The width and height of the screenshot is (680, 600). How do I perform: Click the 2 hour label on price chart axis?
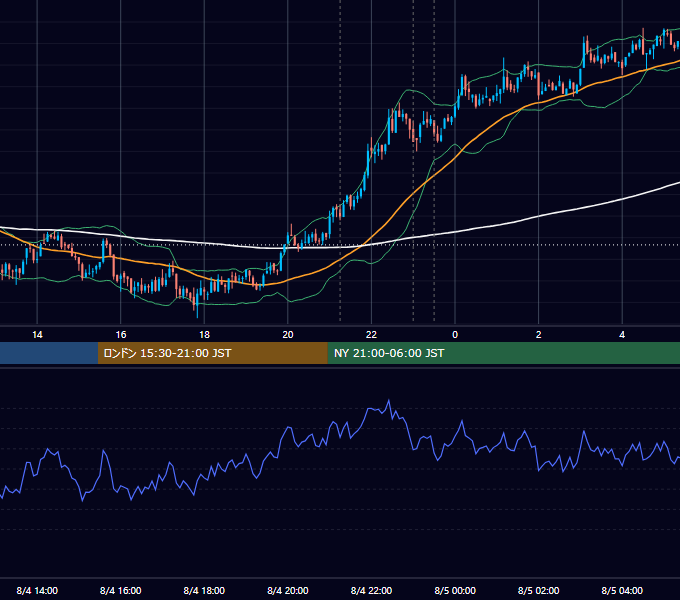tap(539, 335)
